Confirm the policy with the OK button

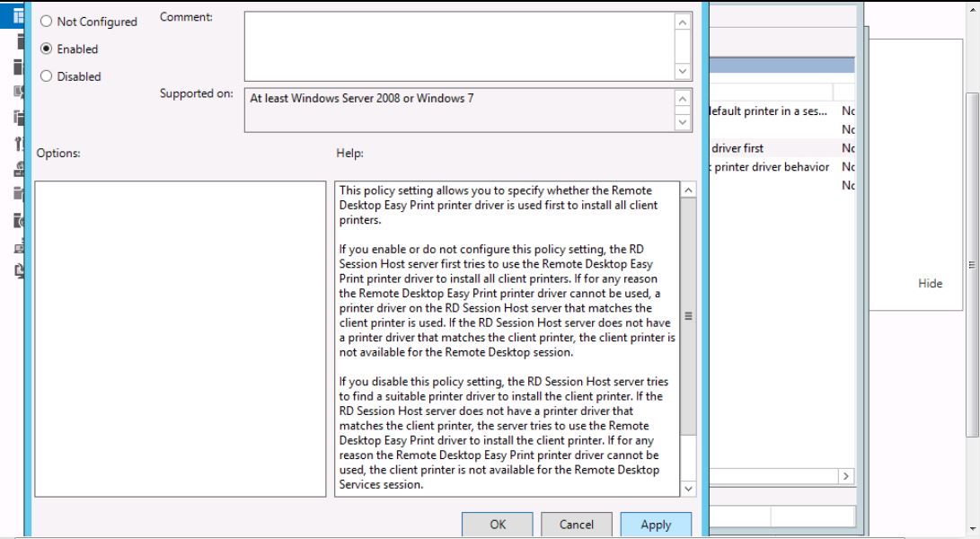498,525
